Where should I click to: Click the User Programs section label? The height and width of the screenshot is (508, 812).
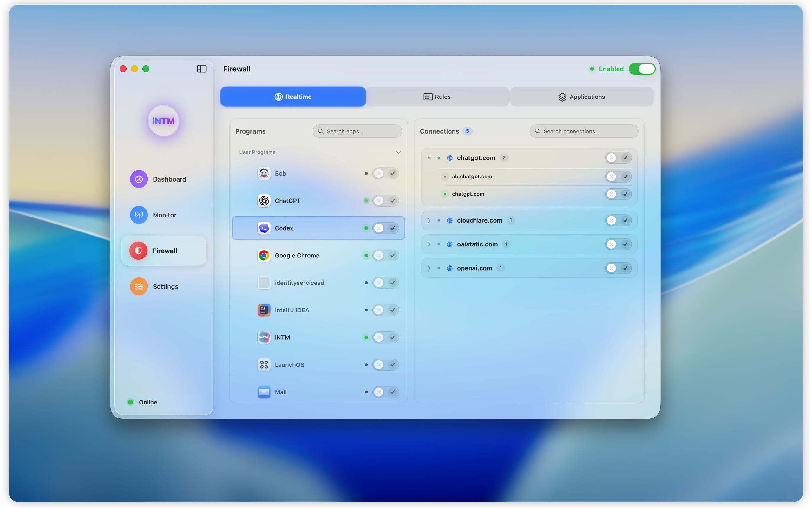(x=257, y=152)
